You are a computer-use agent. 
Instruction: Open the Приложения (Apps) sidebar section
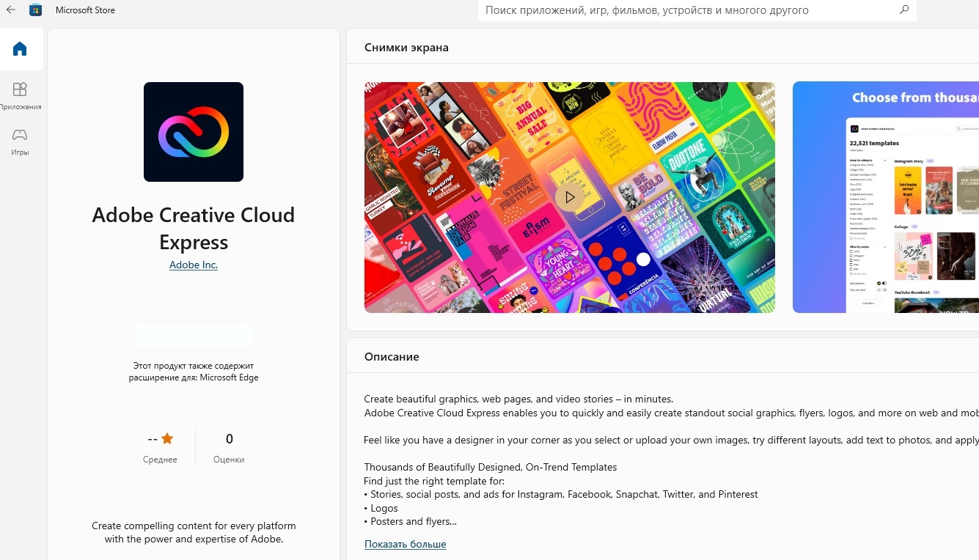21,96
